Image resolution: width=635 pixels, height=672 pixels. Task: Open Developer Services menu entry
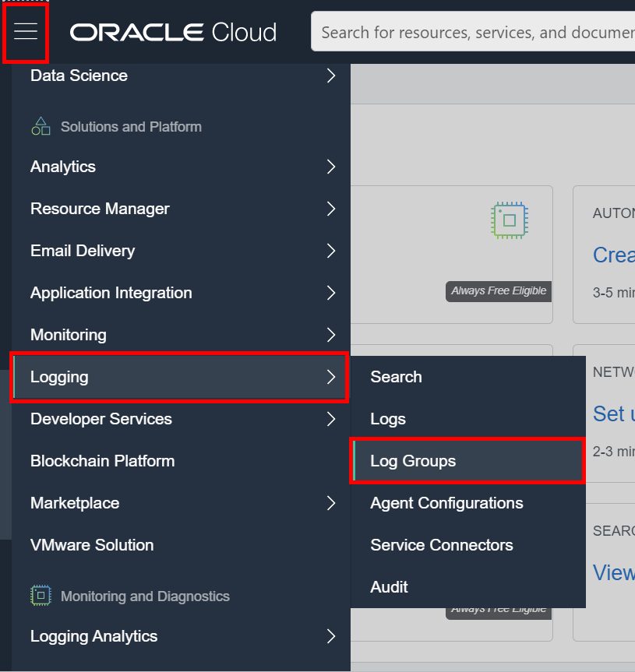point(101,419)
